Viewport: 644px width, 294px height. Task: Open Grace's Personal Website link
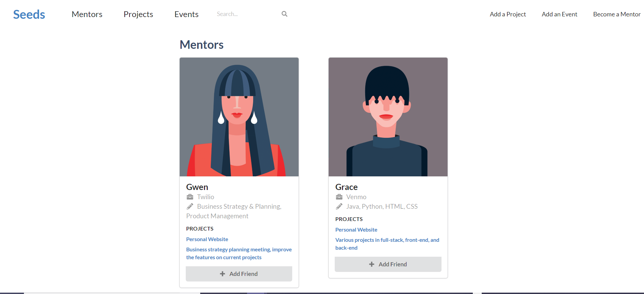tap(356, 230)
